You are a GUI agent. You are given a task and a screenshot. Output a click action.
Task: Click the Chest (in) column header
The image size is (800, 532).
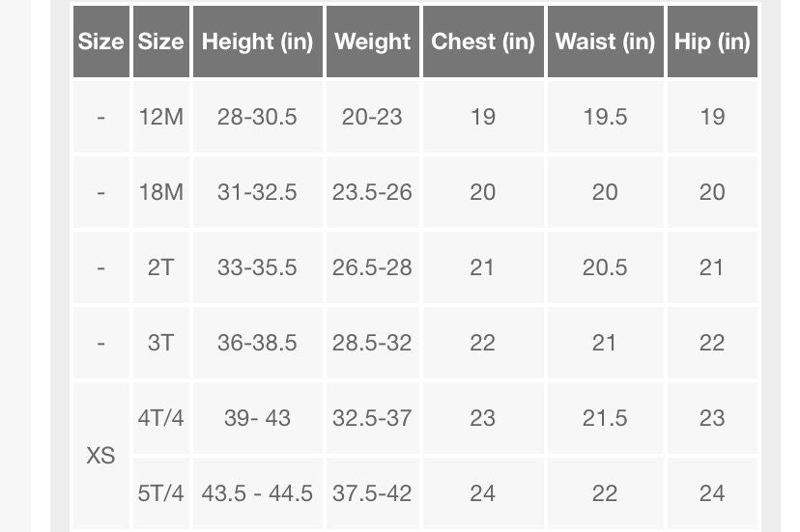point(482,42)
